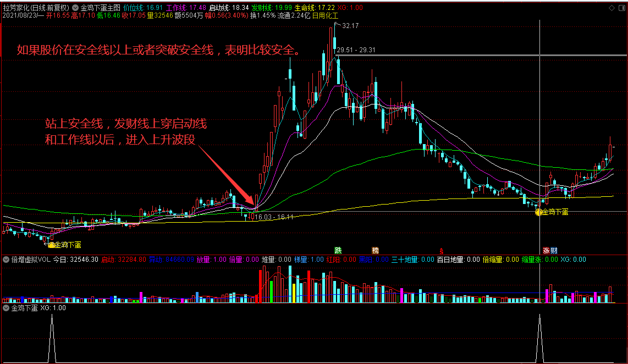Click the 启动线: 18.34 readout
Screen dimensions: 628x364
229,8
